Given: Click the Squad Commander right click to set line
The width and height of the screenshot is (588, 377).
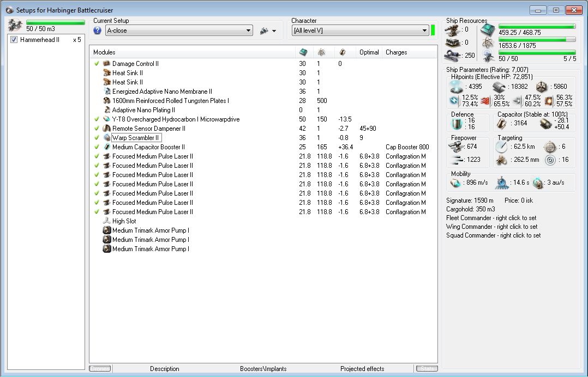Looking at the screenshot, I should click(494, 235).
